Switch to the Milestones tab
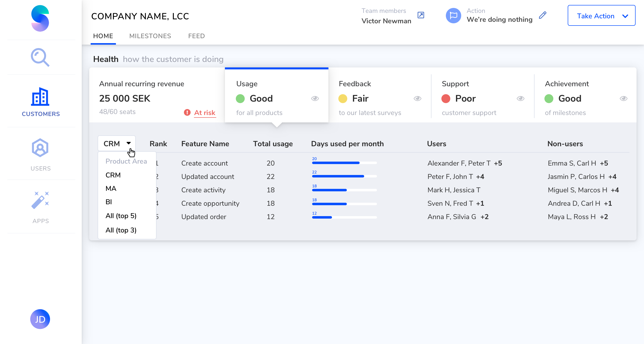 point(150,36)
